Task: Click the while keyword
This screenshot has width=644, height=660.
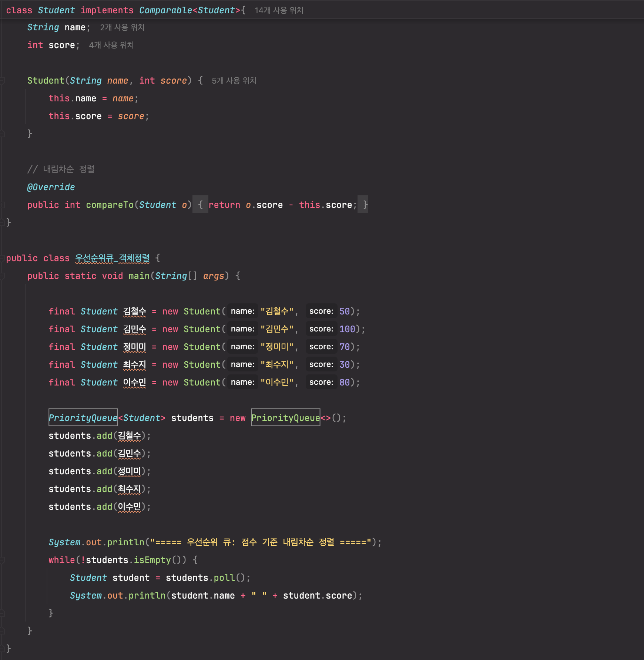Action: (62, 560)
